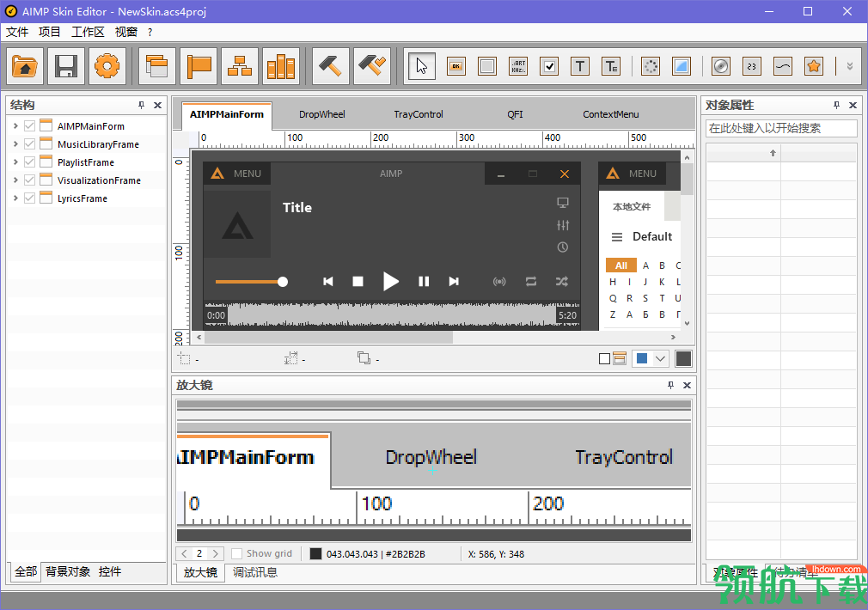Click the object properties search field
The width and height of the screenshot is (868, 610).
coord(781,128)
